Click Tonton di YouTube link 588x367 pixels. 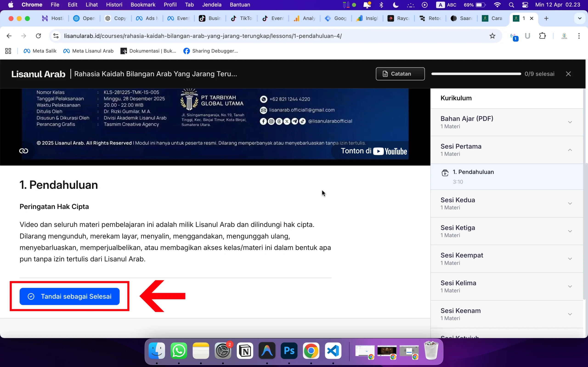coord(374,151)
